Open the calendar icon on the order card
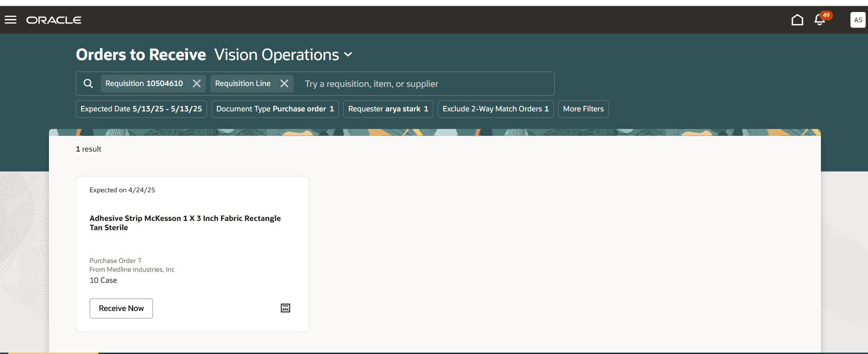The width and height of the screenshot is (868, 354). (285, 308)
